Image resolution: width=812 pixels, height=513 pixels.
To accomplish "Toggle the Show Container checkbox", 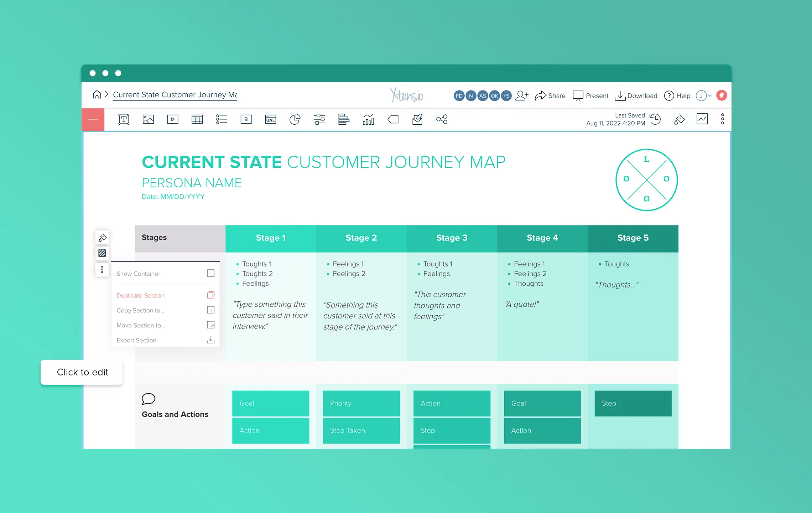I will (210, 273).
